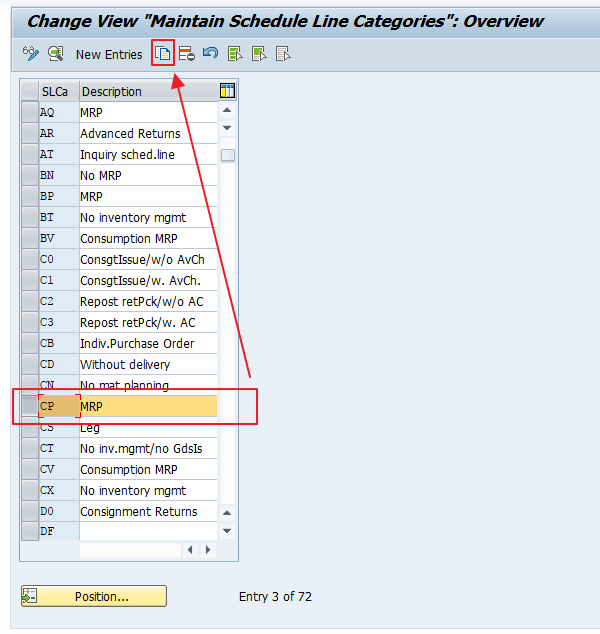Click the Description column header
Screen dimensions: 600x634
click(x=148, y=91)
